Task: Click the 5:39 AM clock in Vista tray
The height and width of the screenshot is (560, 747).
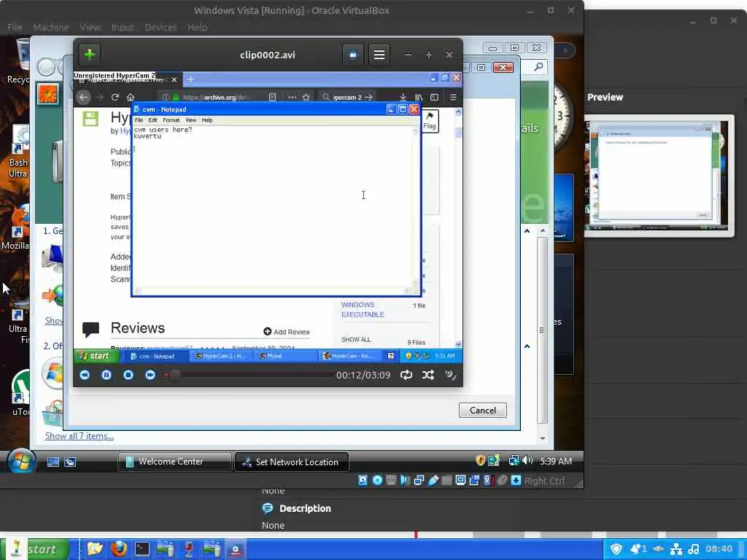Action: pos(556,461)
